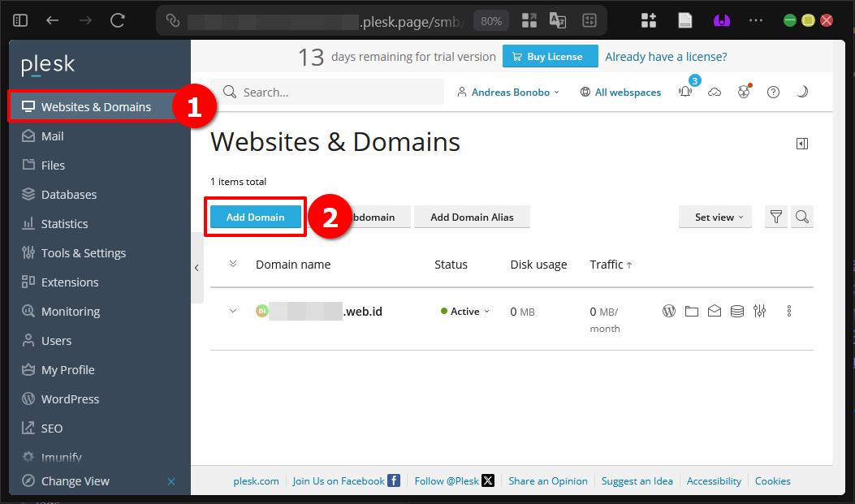Image resolution: width=855 pixels, height=504 pixels.
Task: Open the notifications bell icon
Action: pyautogui.click(x=685, y=92)
